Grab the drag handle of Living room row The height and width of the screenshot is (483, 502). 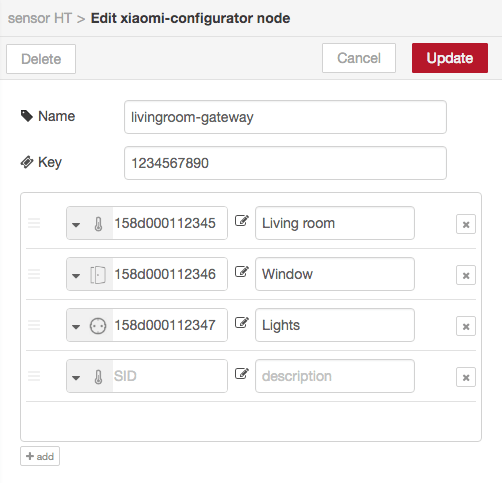(34, 223)
